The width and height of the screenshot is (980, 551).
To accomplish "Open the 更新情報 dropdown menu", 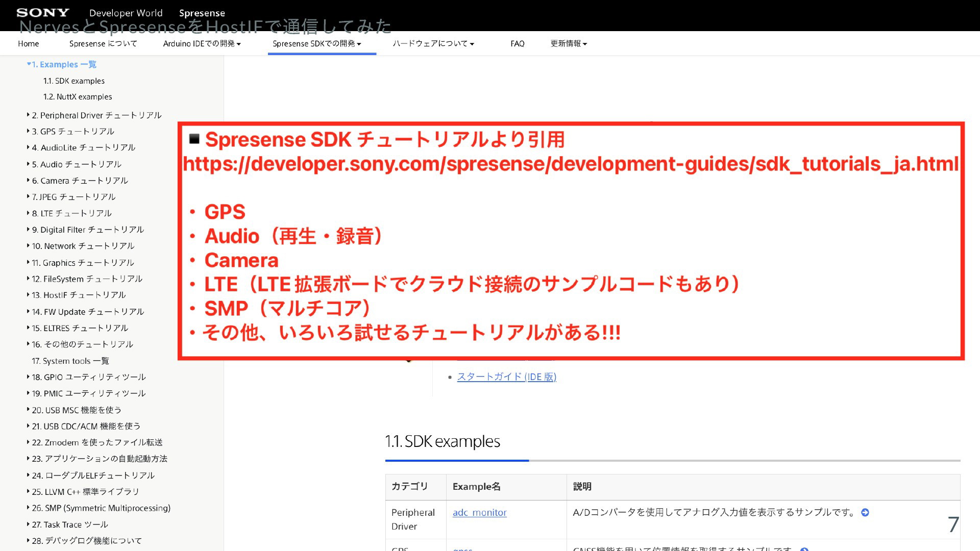I will (569, 43).
